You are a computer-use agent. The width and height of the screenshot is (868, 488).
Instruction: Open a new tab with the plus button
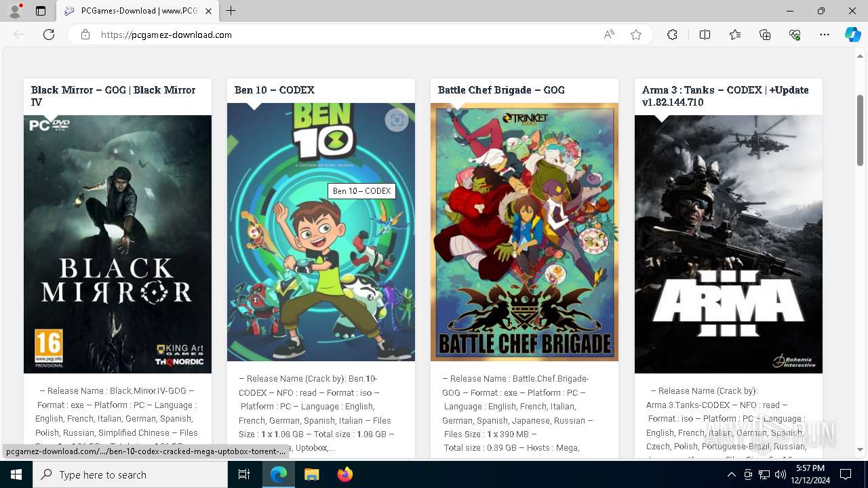(x=231, y=11)
